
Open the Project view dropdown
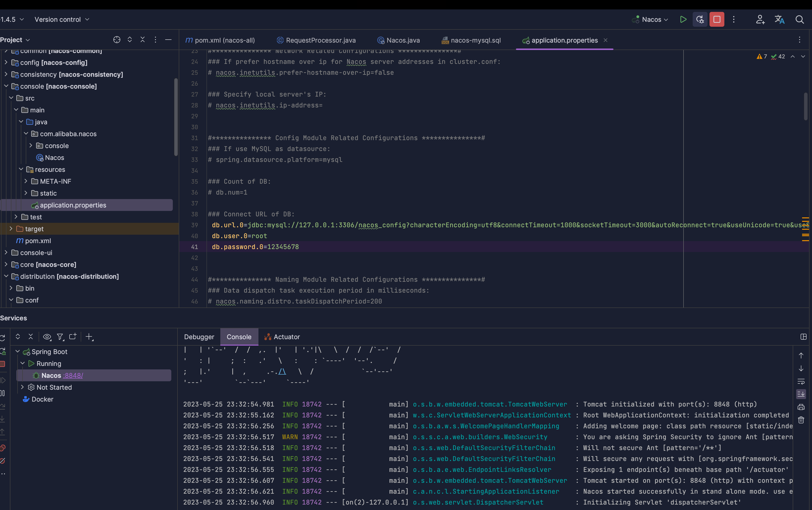15,40
